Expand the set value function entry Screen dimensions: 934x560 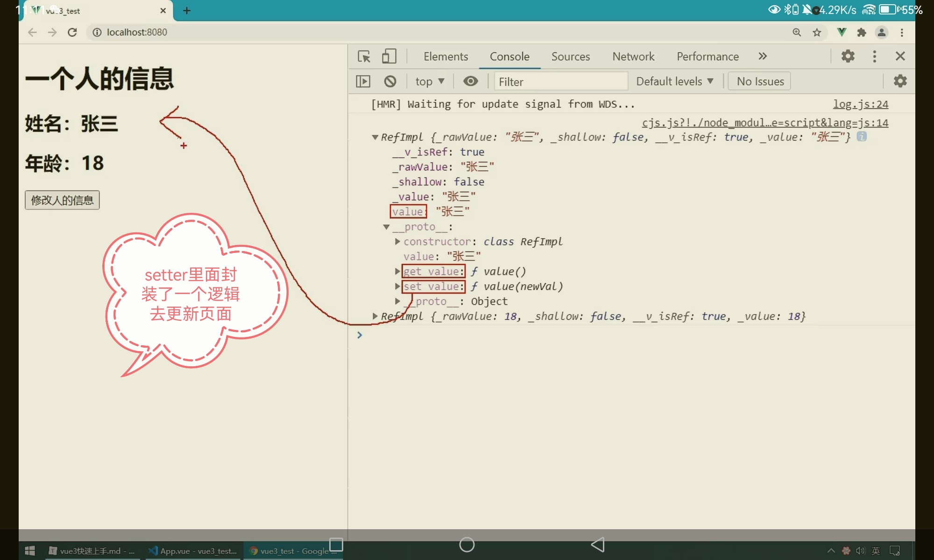pyautogui.click(x=397, y=287)
